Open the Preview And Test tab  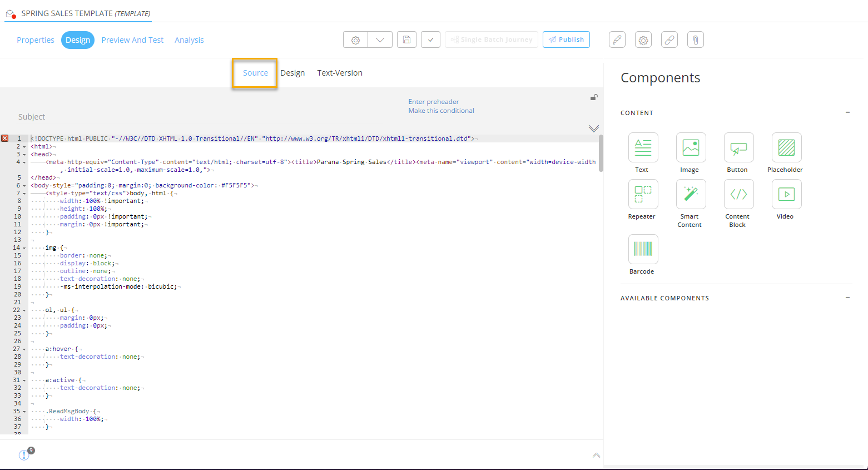coord(132,40)
